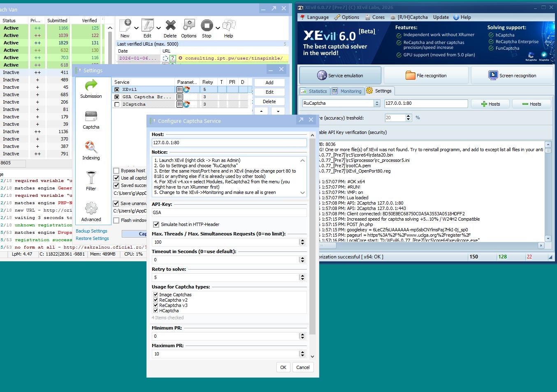Click the Delete toolbar icon
557x392 pixels.
tap(170, 26)
